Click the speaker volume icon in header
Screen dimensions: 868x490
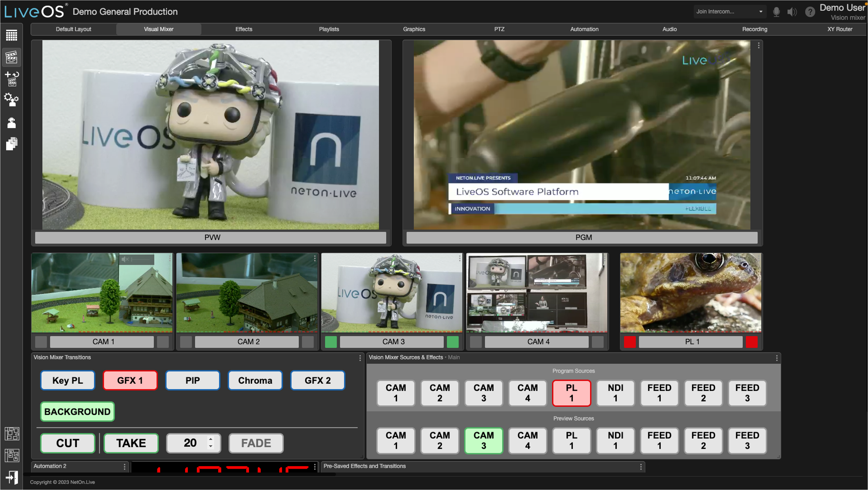(x=792, y=12)
